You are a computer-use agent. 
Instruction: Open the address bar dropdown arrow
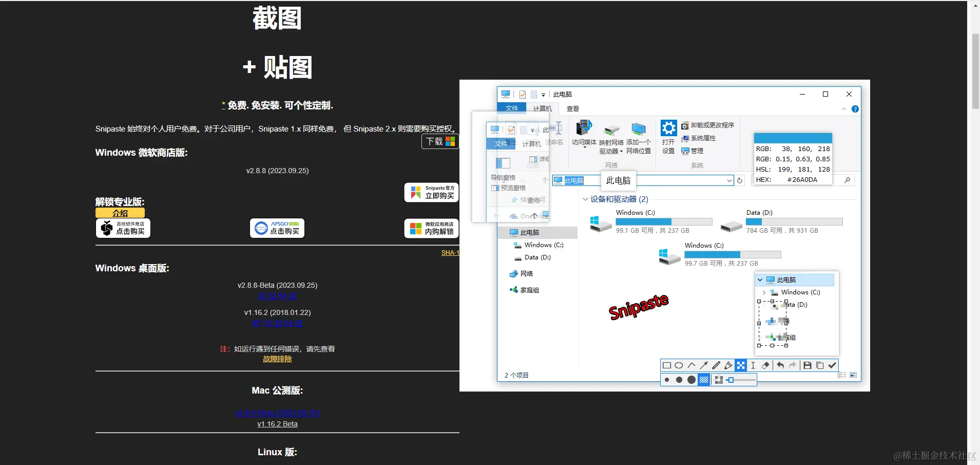point(729,180)
